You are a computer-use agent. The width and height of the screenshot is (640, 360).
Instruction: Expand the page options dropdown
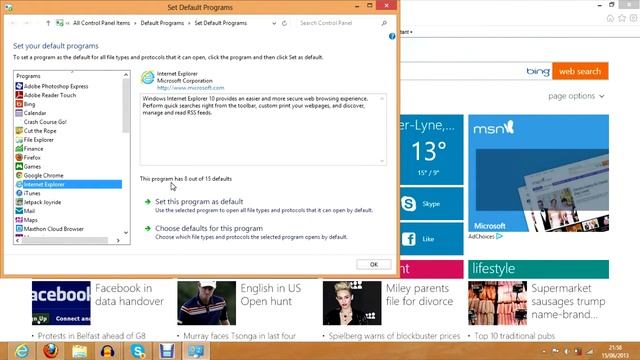[576, 96]
